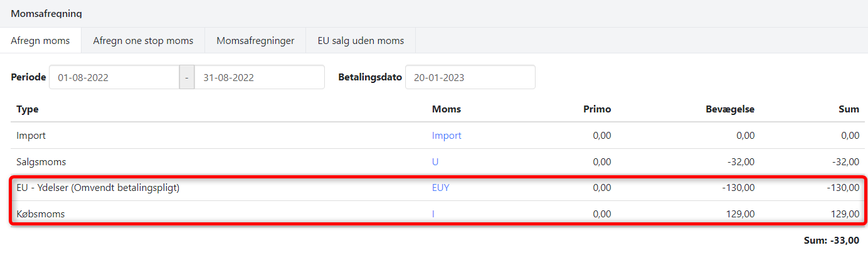Image resolution: width=868 pixels, height=255 pixels.
Task: Open the Momsafregninger tab
Action: click(255, 41)
